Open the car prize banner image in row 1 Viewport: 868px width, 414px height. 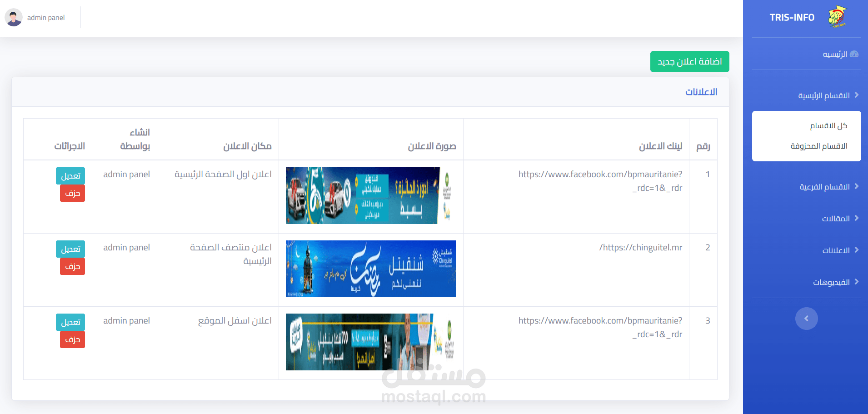click(371, 195)
